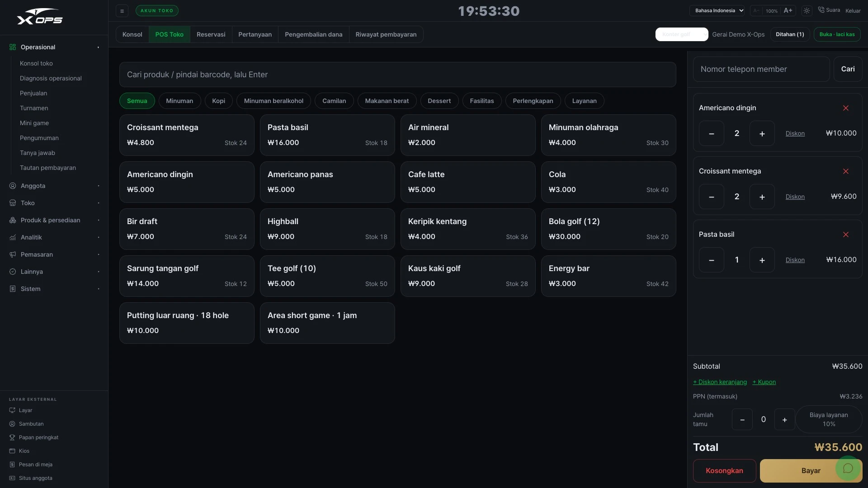Open the green chat bubble icon
The image size is (868, 488).
tap(848, 468)
